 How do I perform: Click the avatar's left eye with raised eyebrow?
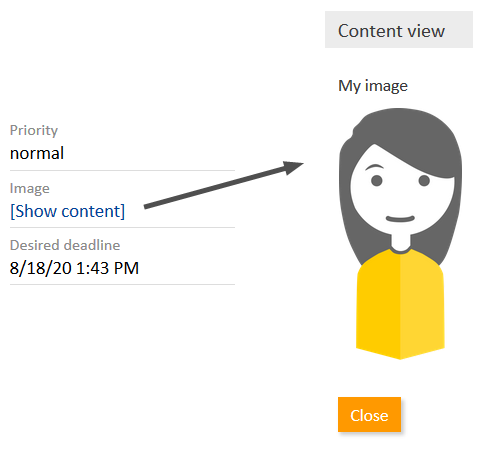[x=376, y=175]
